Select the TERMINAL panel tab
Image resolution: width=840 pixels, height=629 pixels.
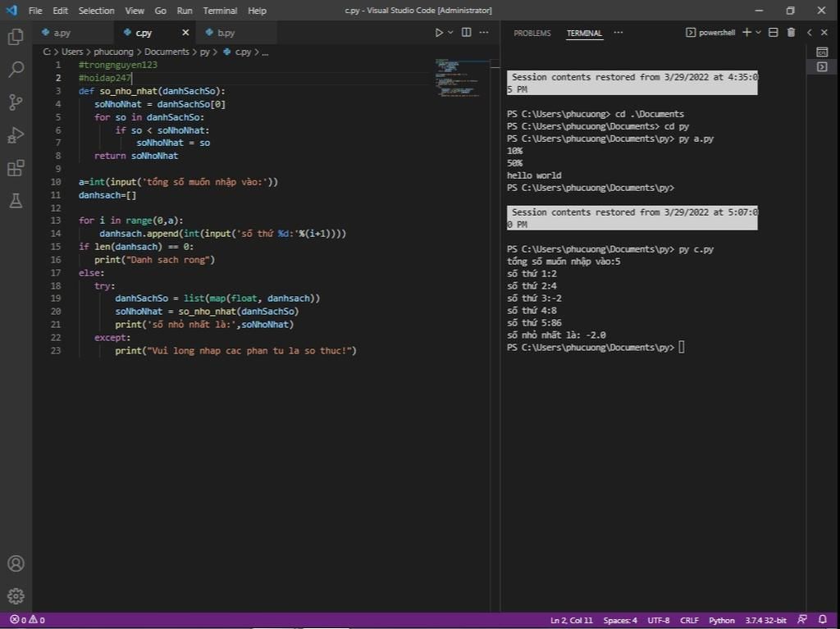(584, 33)
